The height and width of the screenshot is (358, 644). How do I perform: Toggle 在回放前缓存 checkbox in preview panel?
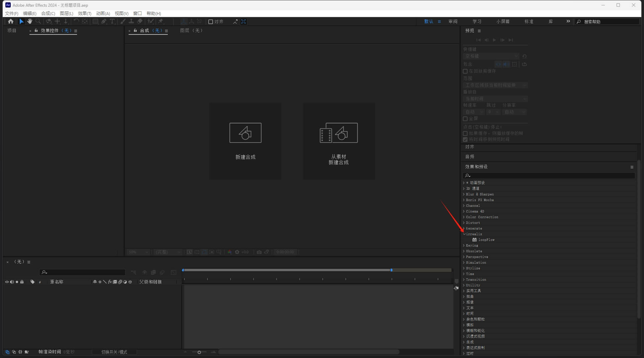(x=465, y=71)
